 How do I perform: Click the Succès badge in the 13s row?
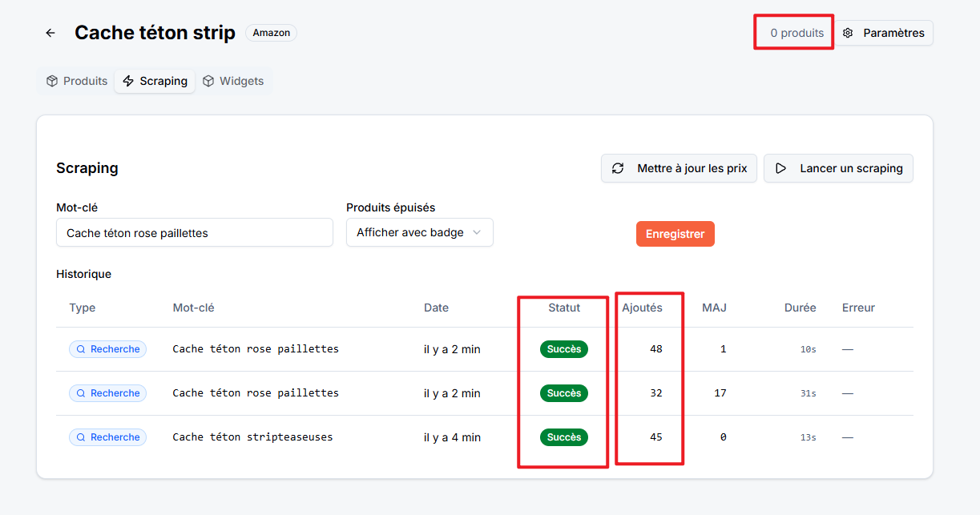click(x=564, y=437)
